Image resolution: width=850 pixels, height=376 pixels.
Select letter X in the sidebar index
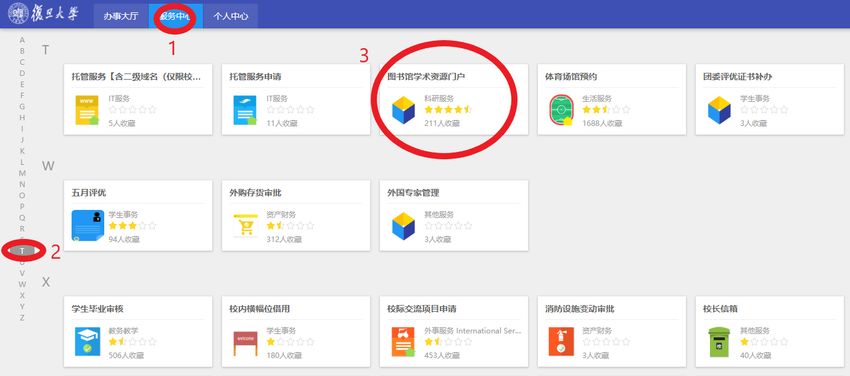coord(22,295)
